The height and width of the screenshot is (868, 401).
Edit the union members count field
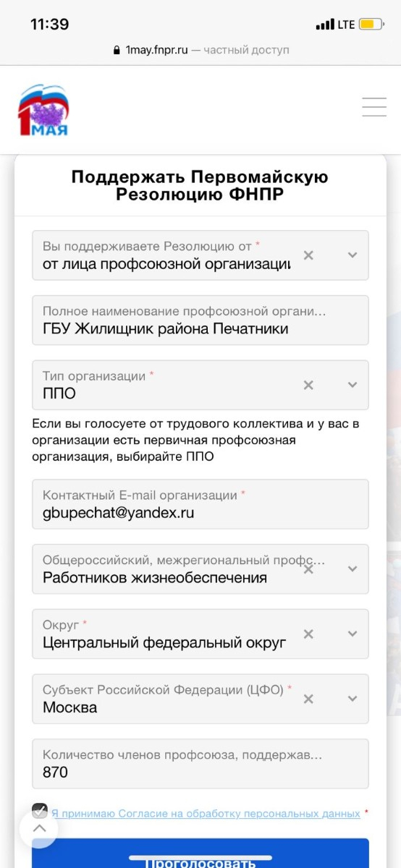click(x=200, y=764)
